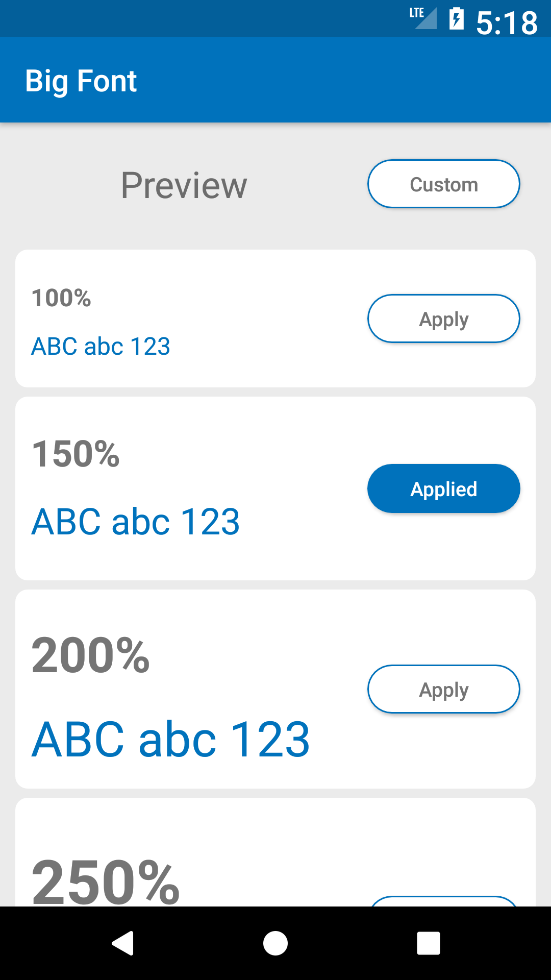The image size is (551, 980).
Task: Tap the Applied button for 150%
Action: click(x=444, y=488)
